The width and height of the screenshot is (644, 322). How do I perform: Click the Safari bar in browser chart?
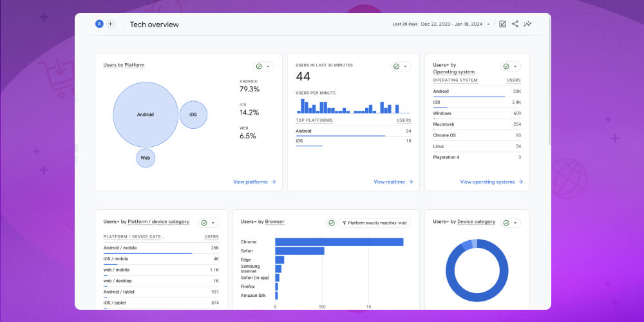tap(300, 251)
